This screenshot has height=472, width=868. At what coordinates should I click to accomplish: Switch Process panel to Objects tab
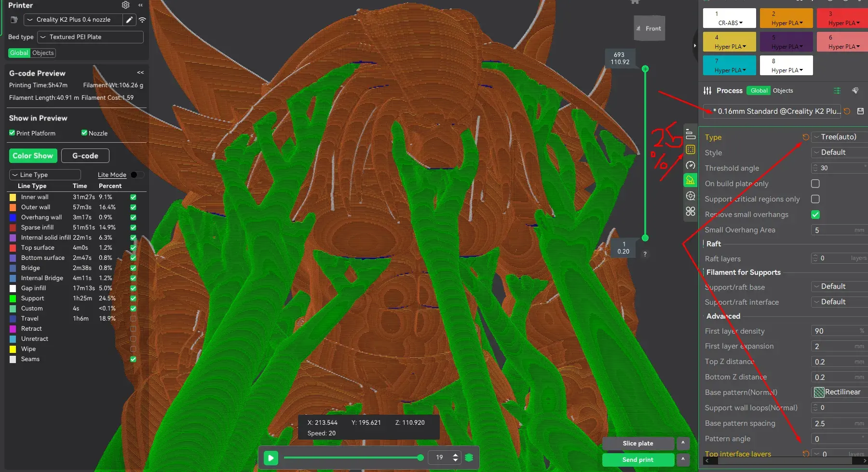point(783,91)
